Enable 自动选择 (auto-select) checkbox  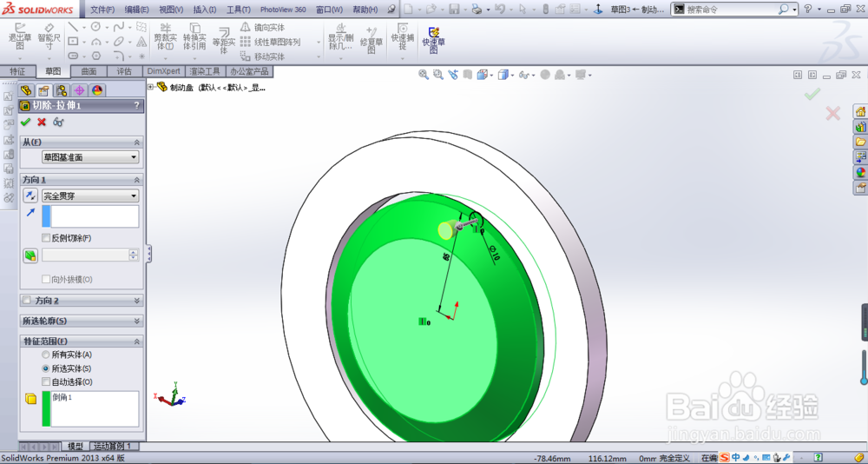(x=46, y=382)
